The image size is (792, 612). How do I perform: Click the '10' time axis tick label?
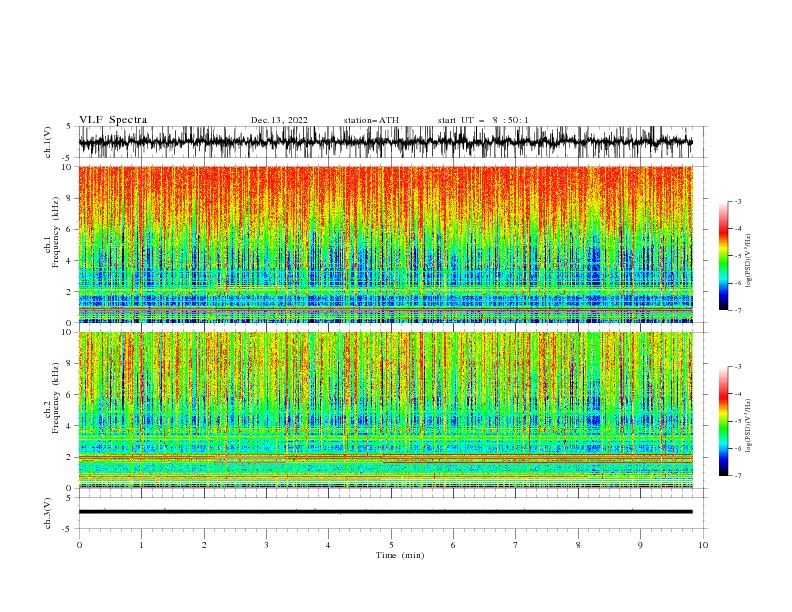coord(703,545)
